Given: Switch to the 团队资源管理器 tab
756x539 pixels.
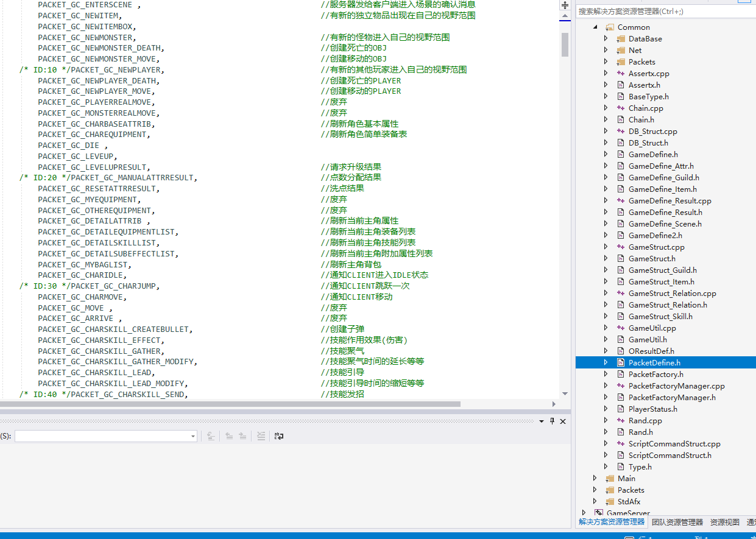Looking at the screenshot, I should (677, 522).
